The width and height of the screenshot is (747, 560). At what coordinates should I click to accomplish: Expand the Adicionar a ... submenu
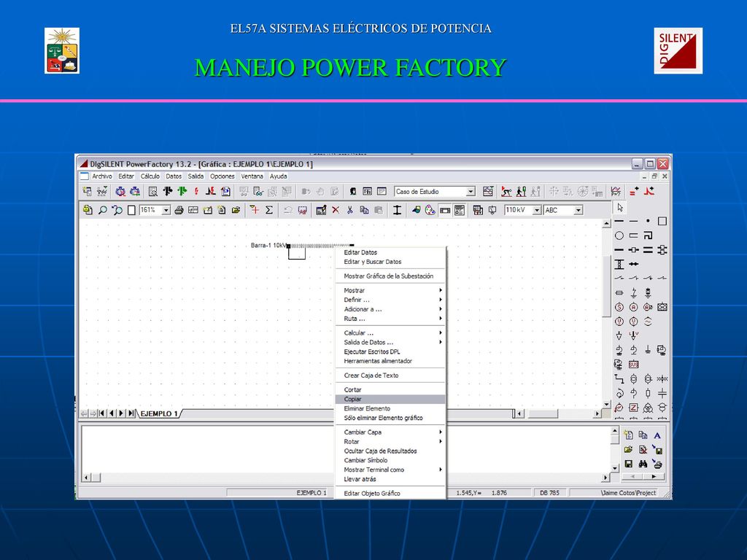point(390,309)
